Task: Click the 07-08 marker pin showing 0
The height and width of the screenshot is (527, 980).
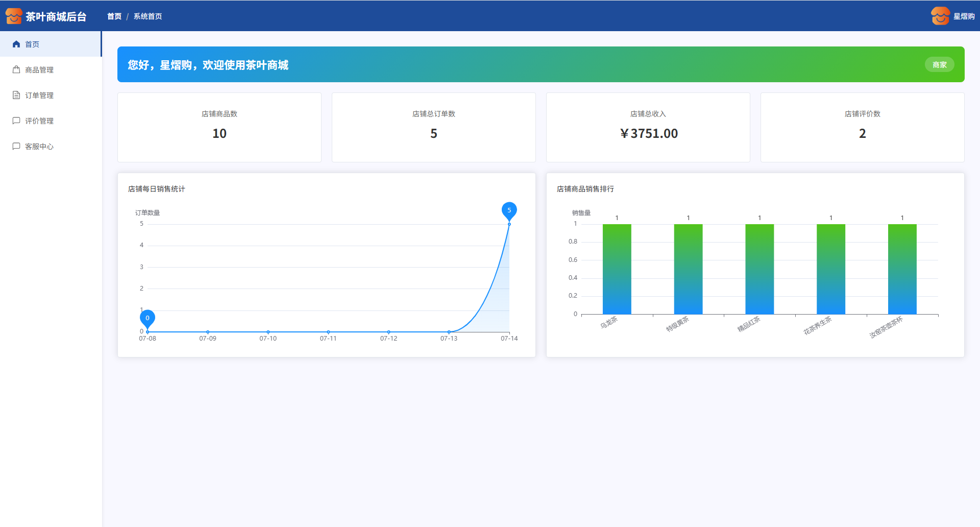Action: click(x=148, y=318)
